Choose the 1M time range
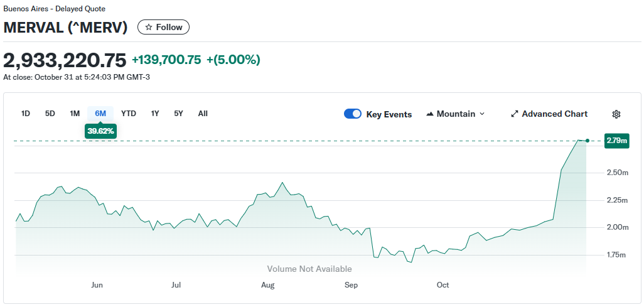The image size is (644, 307). coord(75,114)
